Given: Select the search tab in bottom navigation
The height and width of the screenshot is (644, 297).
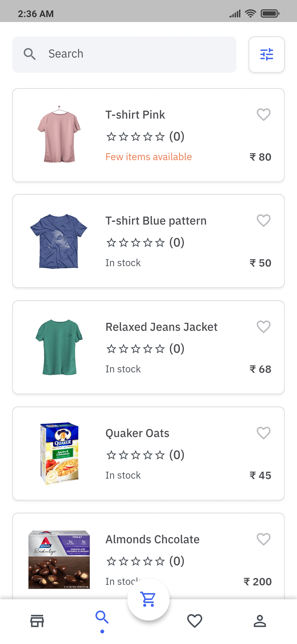Looking at the screenshot, I should (x=102, y=618).
